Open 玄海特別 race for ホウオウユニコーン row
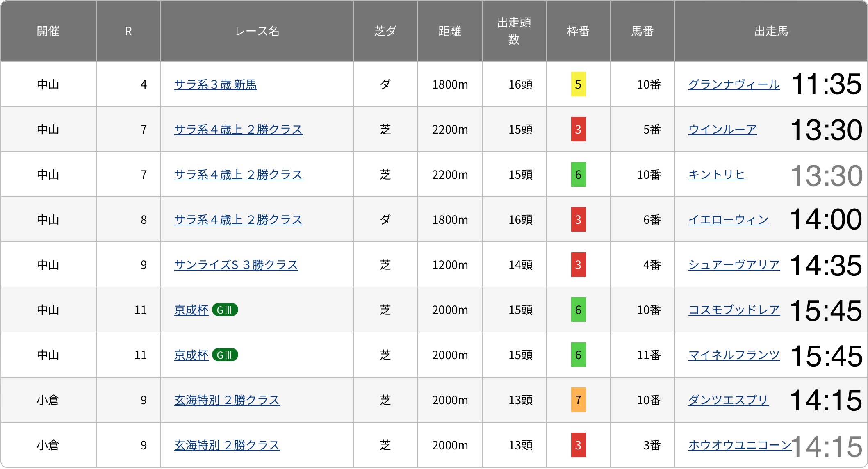Image resolution: width=868 pixels, height=469 pixels. (226, 445)
